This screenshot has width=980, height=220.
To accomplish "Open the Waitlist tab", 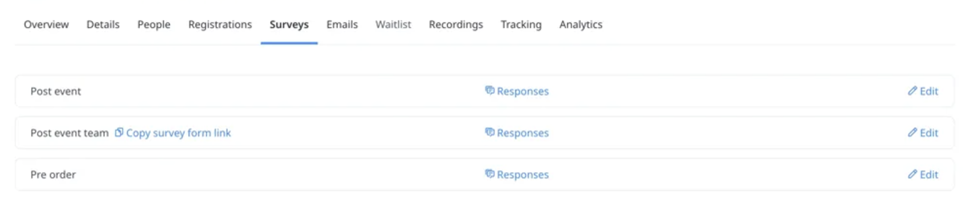I will click(393, 24).
